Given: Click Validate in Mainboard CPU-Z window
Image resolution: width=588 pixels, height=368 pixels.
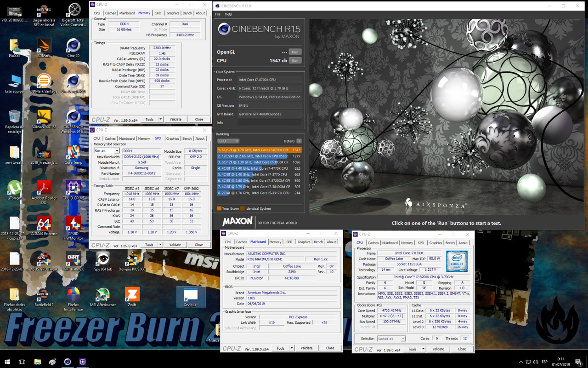Looking at the screenshot, I should 306,348.
